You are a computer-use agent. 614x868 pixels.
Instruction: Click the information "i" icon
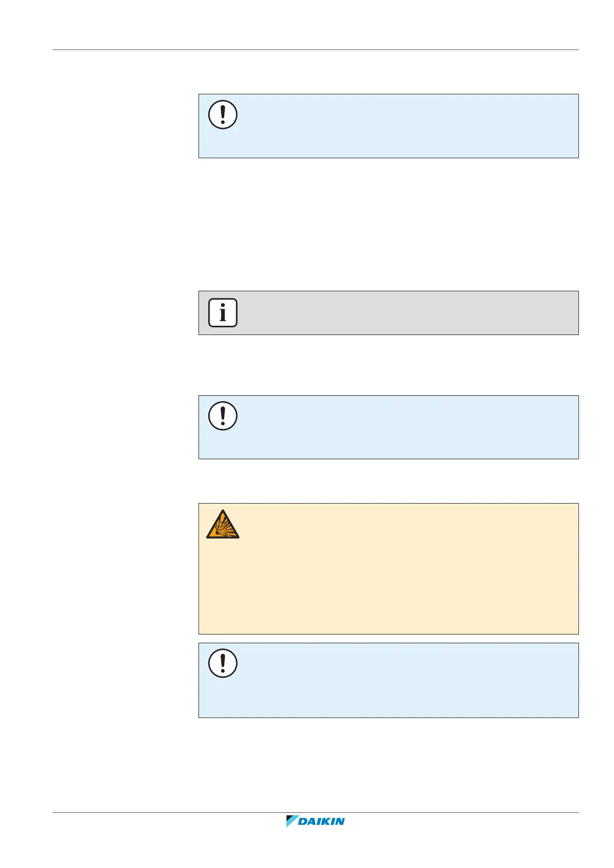tap(223, 312)
